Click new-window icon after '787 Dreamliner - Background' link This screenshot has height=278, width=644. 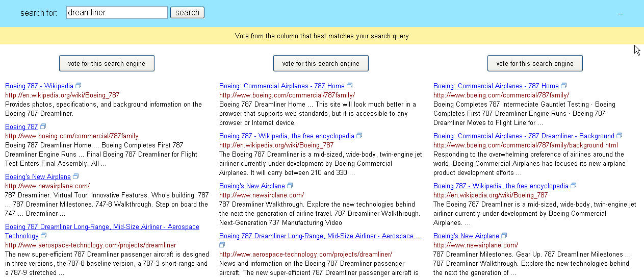coord(620,136)
